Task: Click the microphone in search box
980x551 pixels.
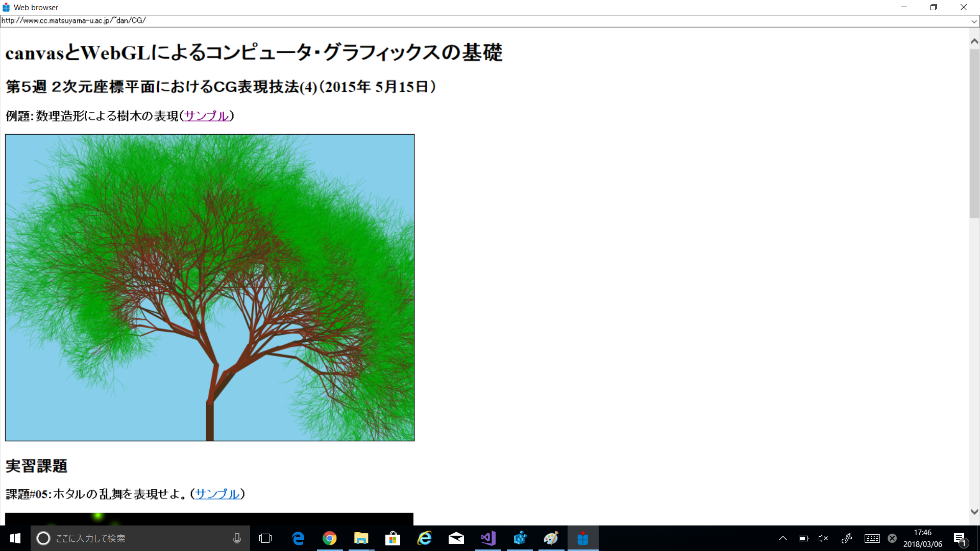Action: (237, 538)
